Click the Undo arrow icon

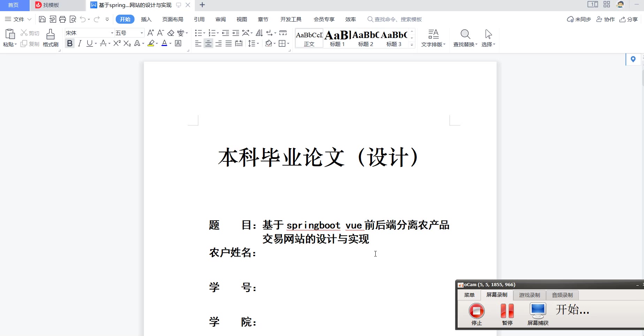tap(83, 20)
